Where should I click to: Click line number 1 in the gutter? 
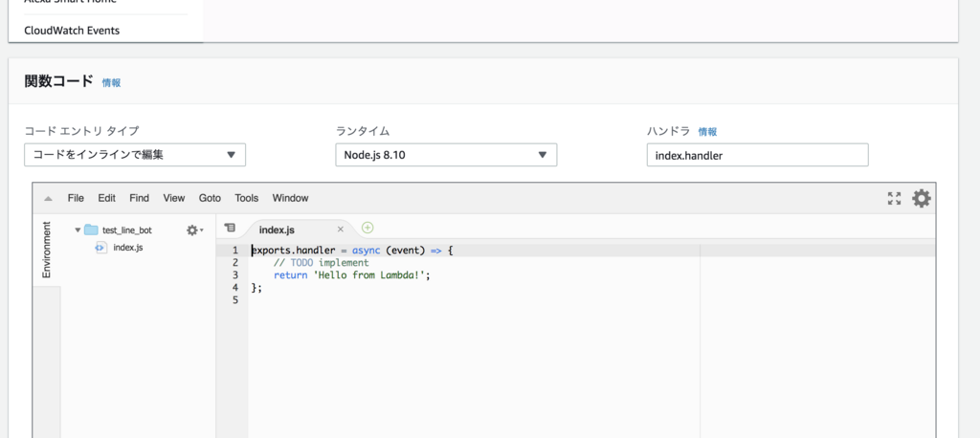[x=235, y=251]
